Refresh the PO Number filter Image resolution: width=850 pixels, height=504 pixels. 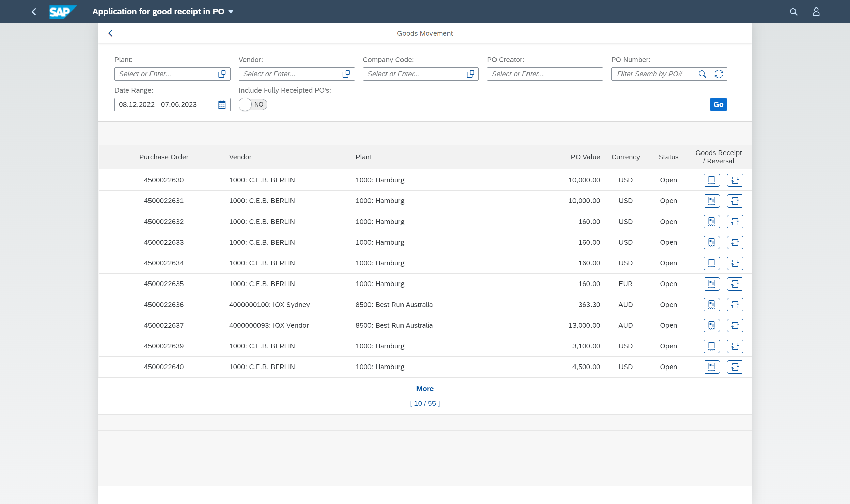tap(719, 74)
